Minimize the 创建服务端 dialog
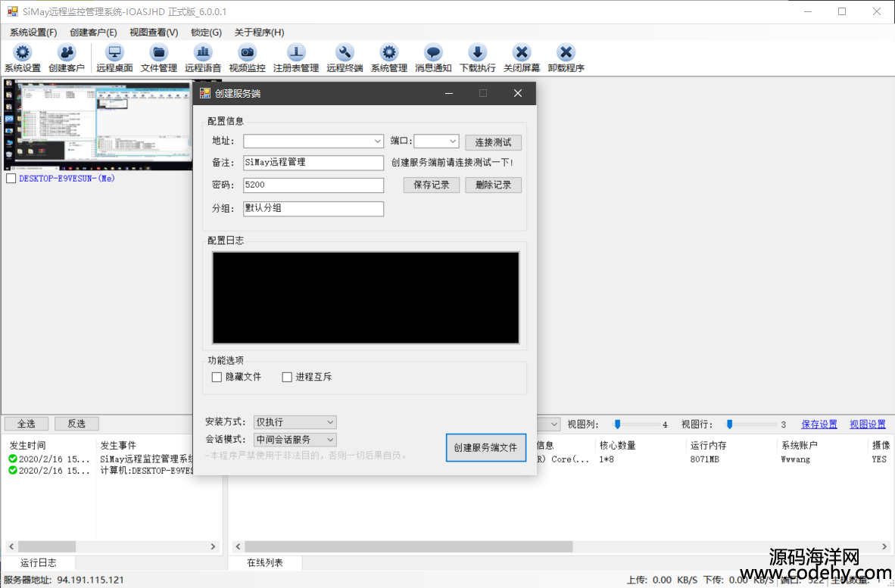The width and height of the screenshot is (895, 588). tap(449, 94)
